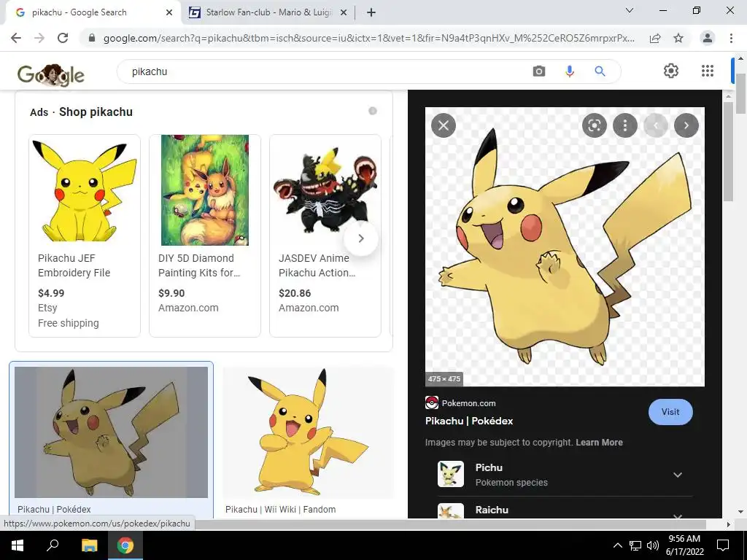Go to previous image in preview
This screenshot has width=747, height=560.
656,125
